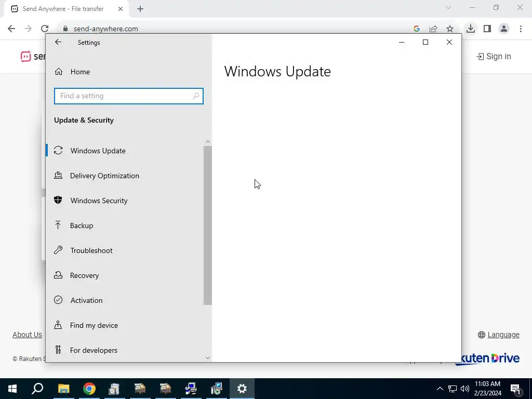The height and width of the screenshot is (399, 532).
Task: Click About Us link in webpage footer
Action: (x=27, y=335)
